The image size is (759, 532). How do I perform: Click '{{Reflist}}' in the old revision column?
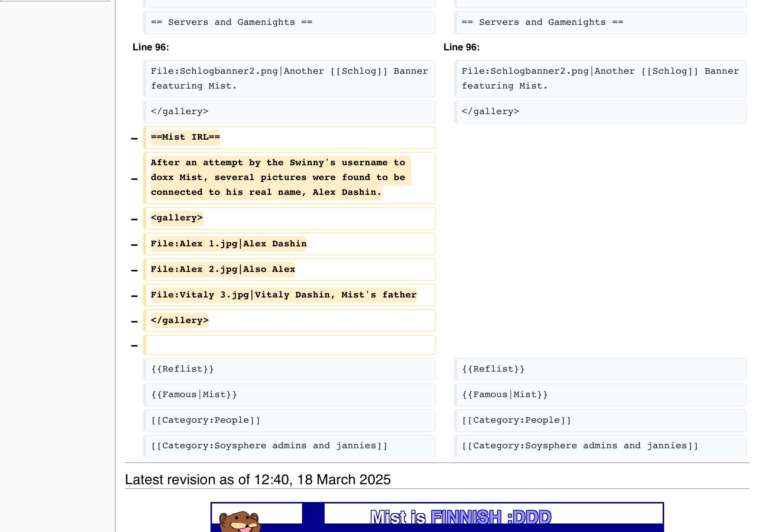[289, 369]
